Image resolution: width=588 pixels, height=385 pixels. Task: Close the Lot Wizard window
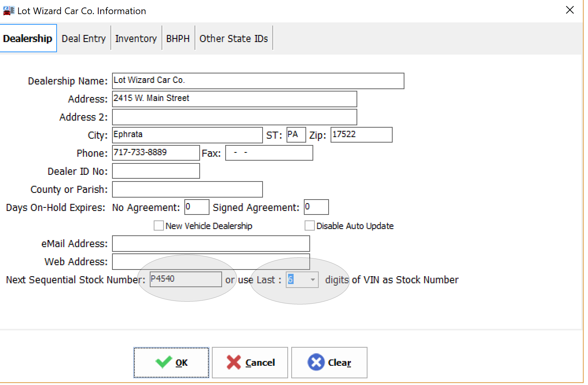pyautogui.click(x=570, y=10)
